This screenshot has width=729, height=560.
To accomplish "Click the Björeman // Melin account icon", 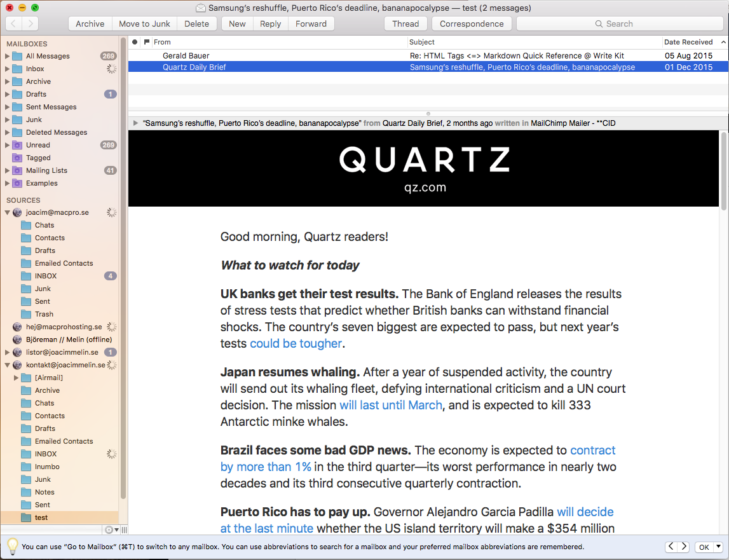I will pyautogui.click(x=17, y=339).
